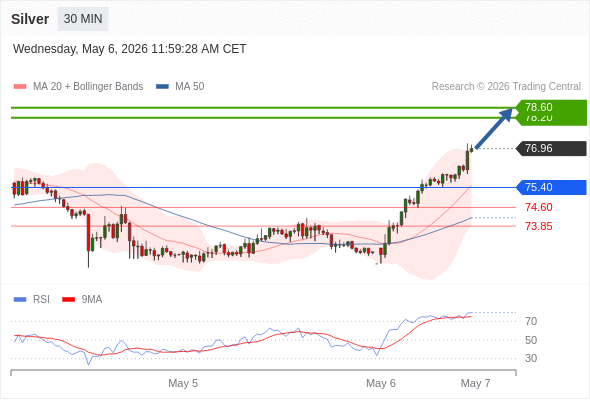
Task: Click the RSI blue legend swatch
Action: tap(20, 300)
